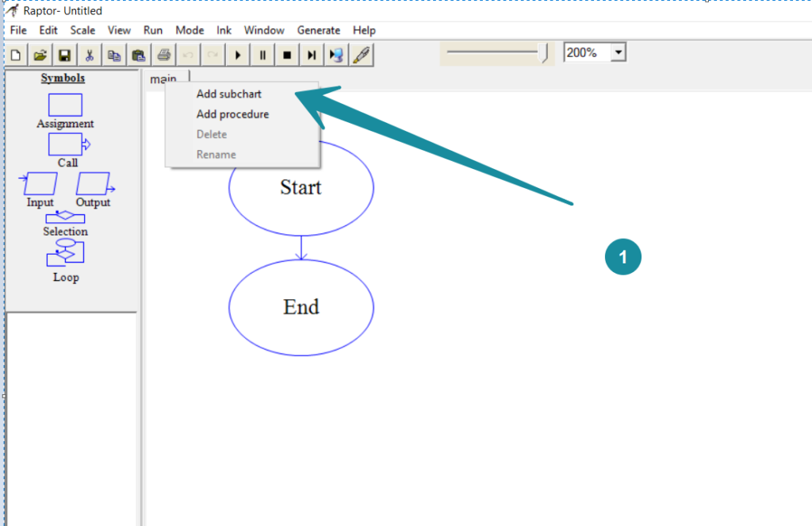Stop program execution
This screenshot has height=526, width=812.
tap(286, 54)
